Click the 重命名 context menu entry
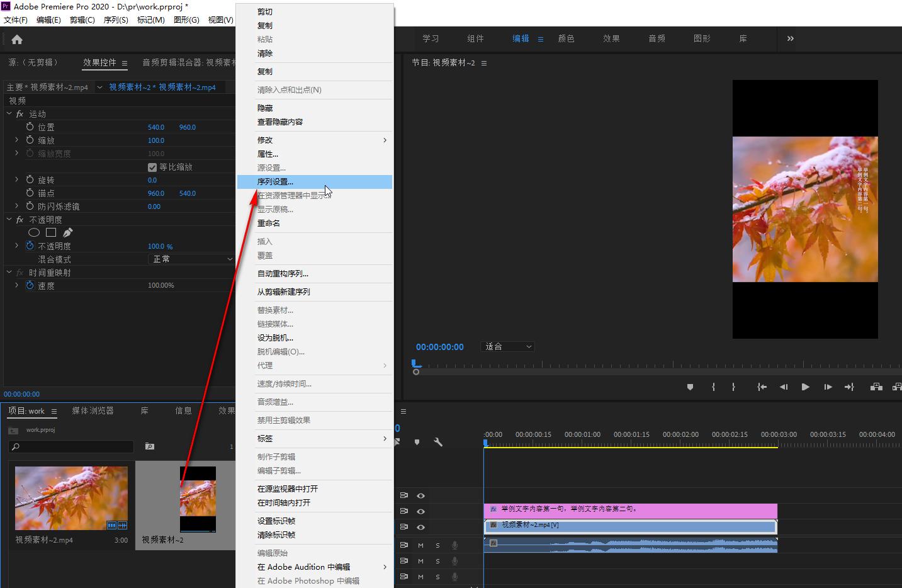 [269, 223]
